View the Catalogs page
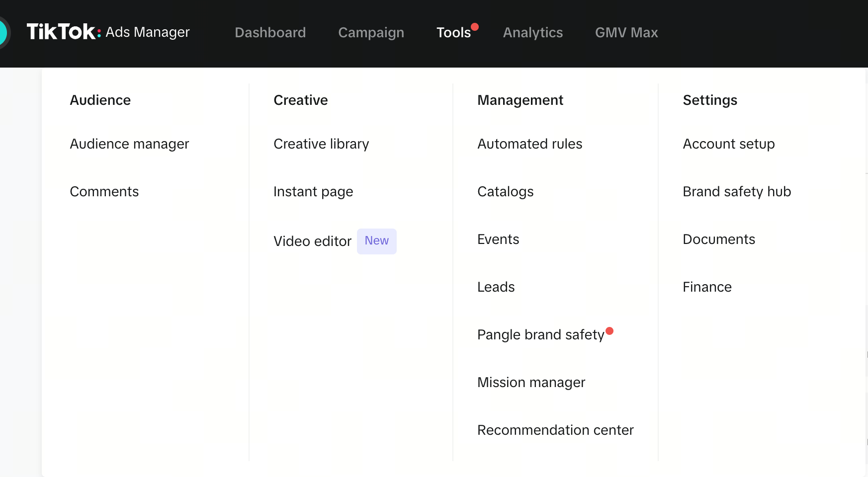Screen dimensions: 868x477 click(505, 191)
